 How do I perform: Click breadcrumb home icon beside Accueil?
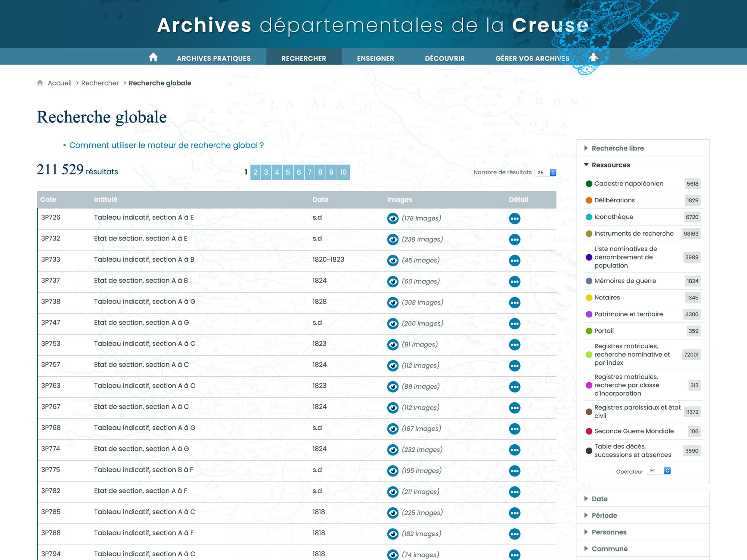coord(40,83)
